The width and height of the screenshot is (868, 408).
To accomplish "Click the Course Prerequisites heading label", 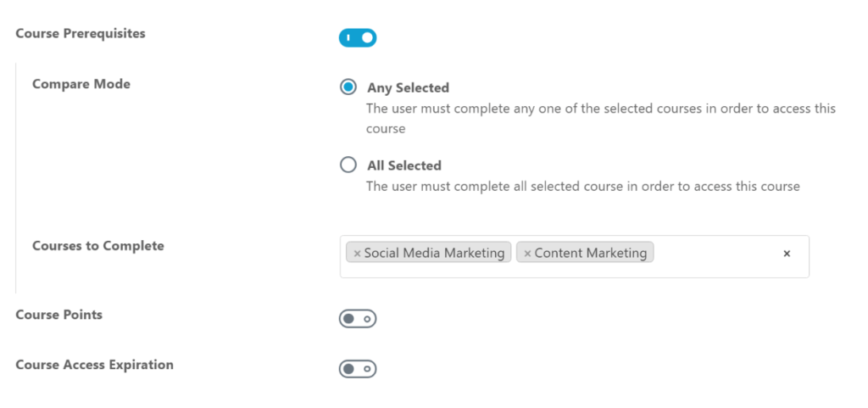I will 81,34.
